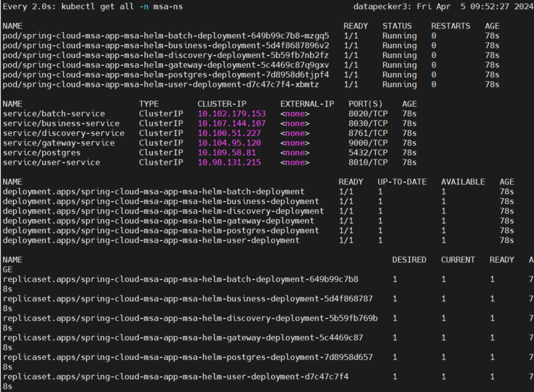Click port value 8010/TCP
534x392 pixels.
coord(368,163)
